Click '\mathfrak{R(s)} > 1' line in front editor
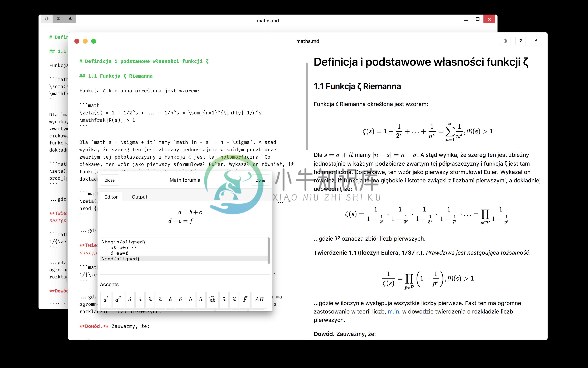 [x=107, y=120]
